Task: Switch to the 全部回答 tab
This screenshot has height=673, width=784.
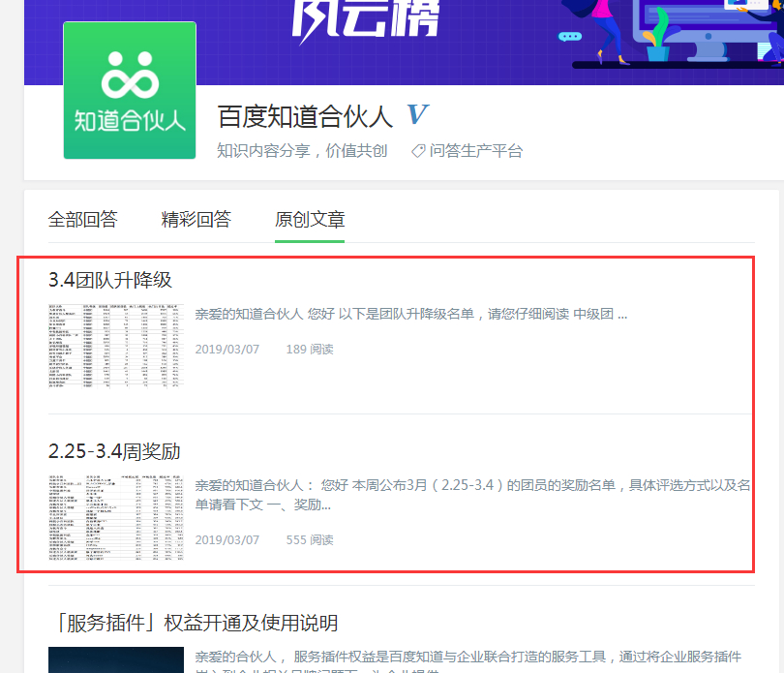Action: pyautogui.click(x=83, y=219)
